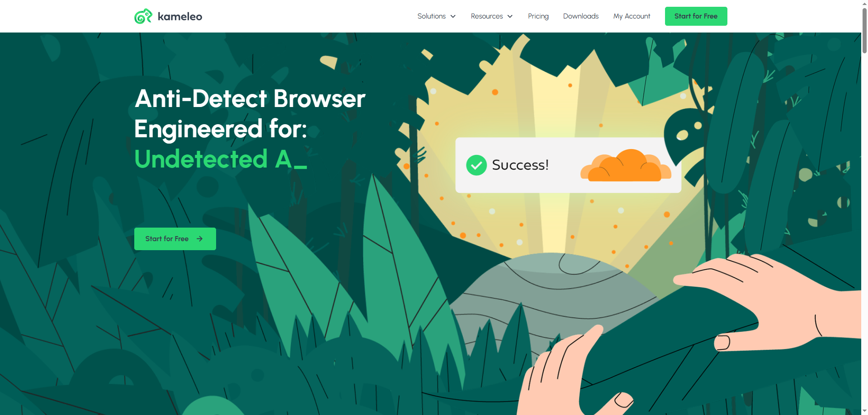Open the Downloads page

click(581, 16)
